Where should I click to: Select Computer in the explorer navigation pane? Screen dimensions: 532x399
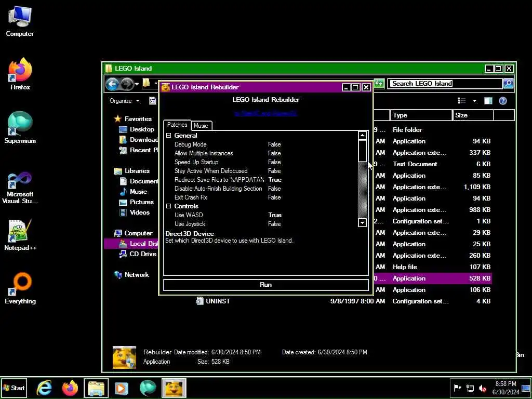[134, 233]
